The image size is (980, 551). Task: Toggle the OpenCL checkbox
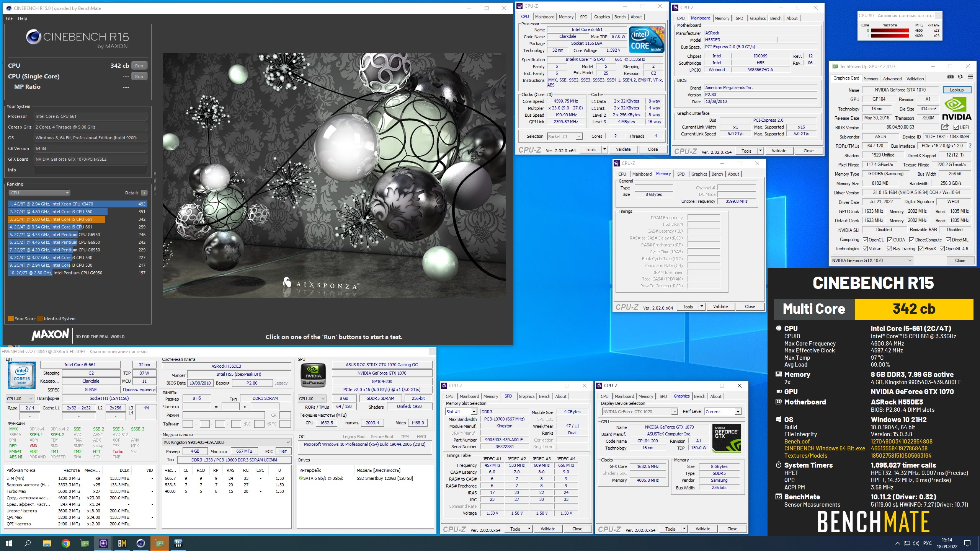click(x=865, y=240)
